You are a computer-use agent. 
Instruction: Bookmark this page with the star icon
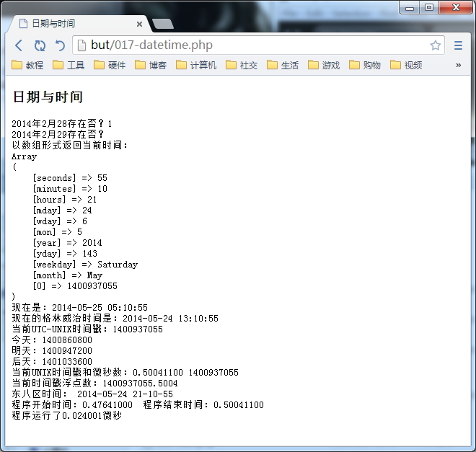tap(435, 45)
